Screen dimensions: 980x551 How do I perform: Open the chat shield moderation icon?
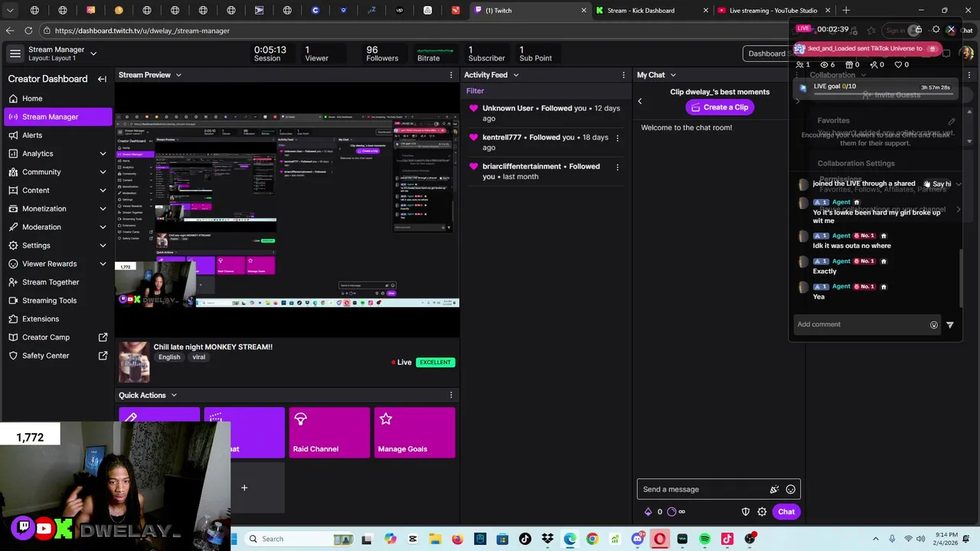pyautogui.click(x=746, y=512)
